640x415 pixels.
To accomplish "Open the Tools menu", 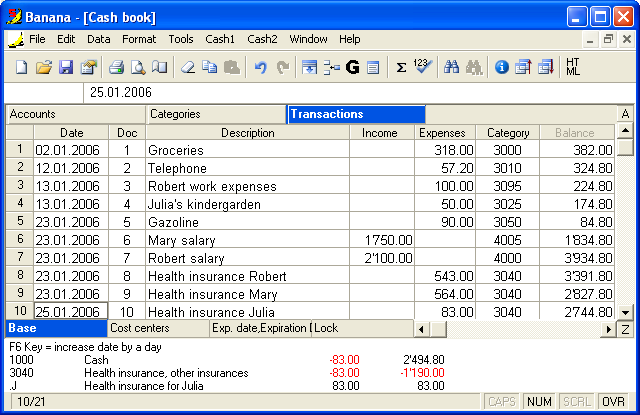I will pyautogui.click(x=181, y=39).
